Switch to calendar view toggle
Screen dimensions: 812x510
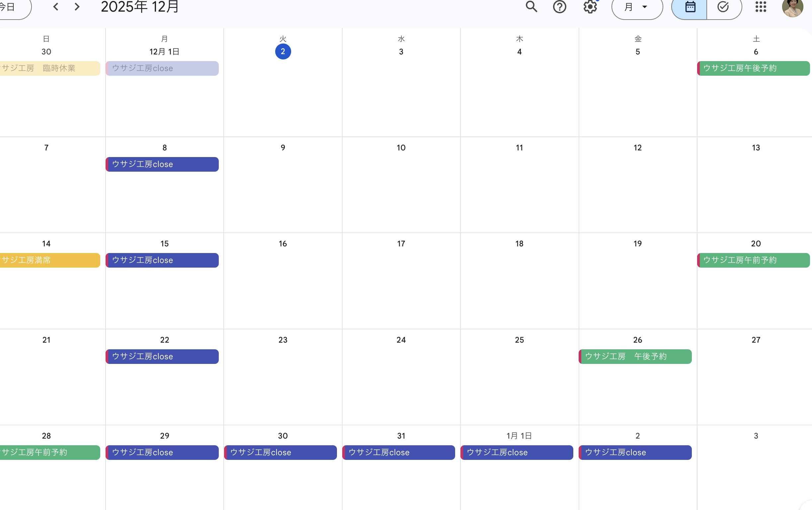[x=690, y=7]
